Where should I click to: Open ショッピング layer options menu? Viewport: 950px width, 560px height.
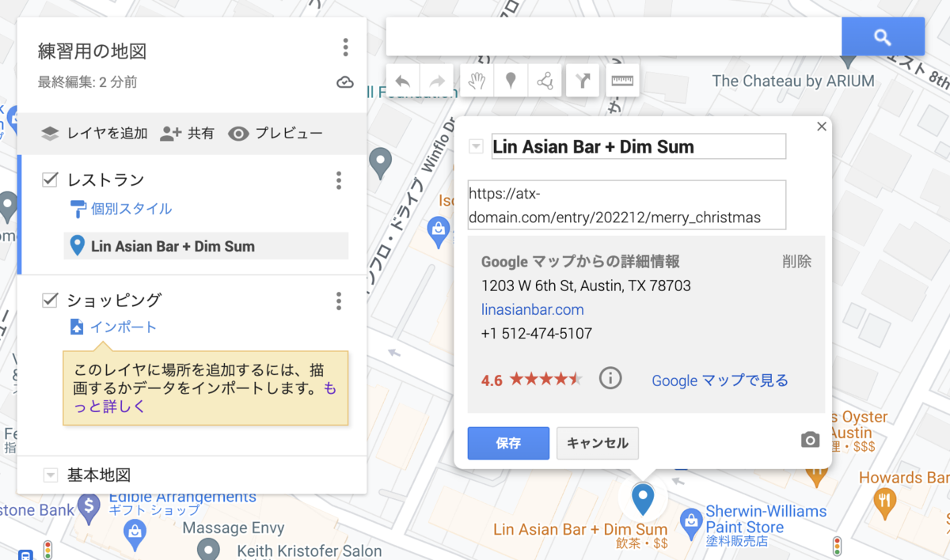click(339, 301)
